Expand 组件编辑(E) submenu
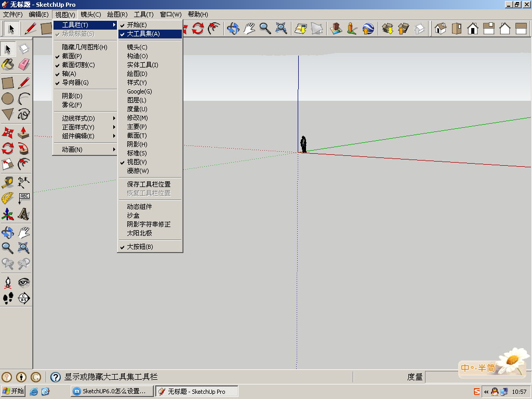Image resolution: width=532 pixels, height=399 pixels. point(85,136)
